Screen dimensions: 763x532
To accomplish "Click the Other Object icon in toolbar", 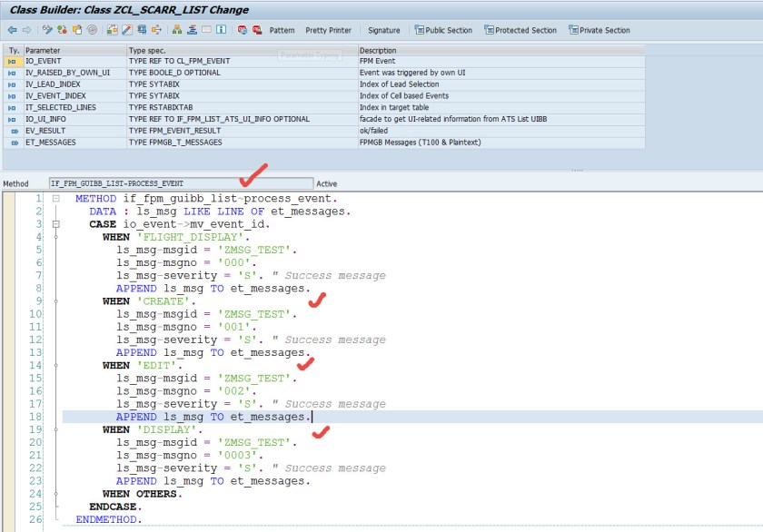I will (76, 30).
